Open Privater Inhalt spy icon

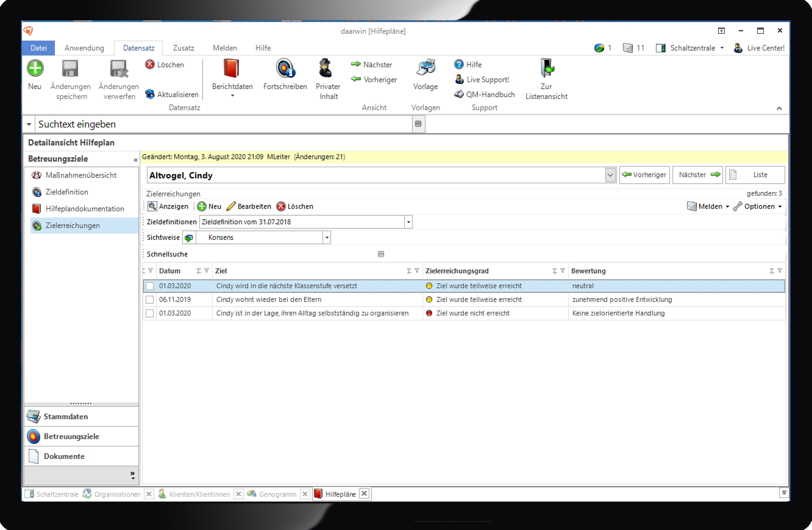326,68
